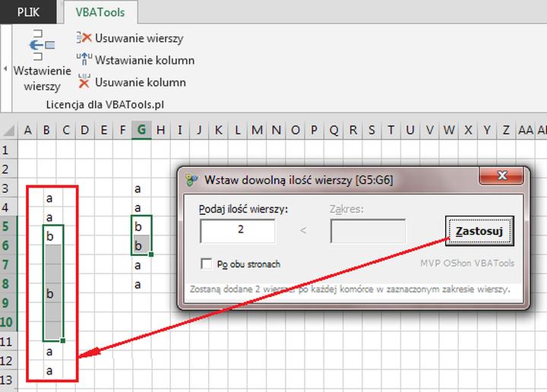Open the PLIK menu tab
Screen dimensions: 547x392
pos(29,11)
